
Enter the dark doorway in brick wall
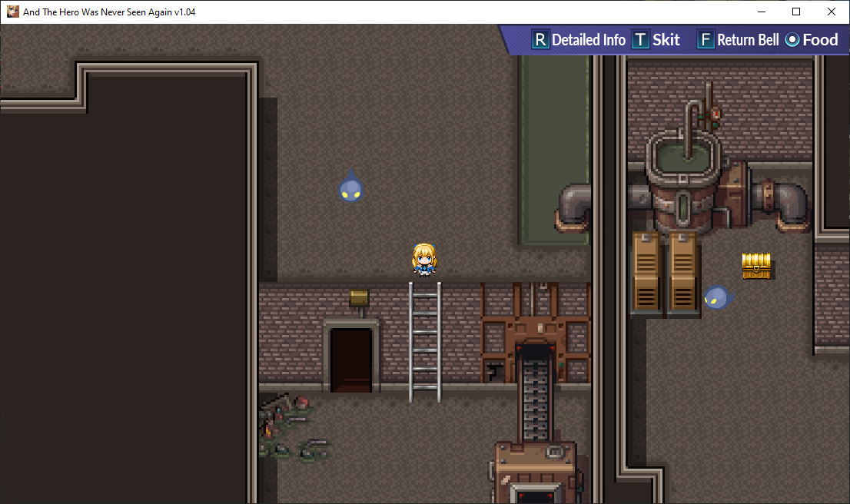351,360
